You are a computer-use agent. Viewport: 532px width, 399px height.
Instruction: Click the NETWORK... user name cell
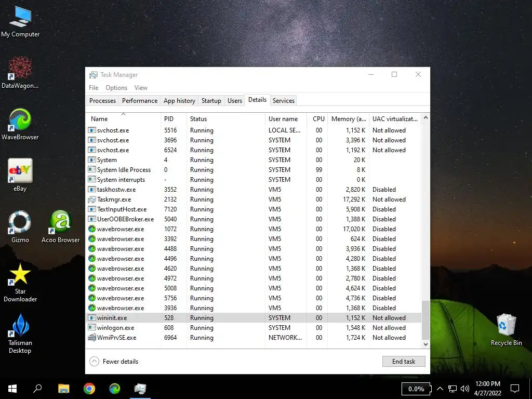coord(285,338)
